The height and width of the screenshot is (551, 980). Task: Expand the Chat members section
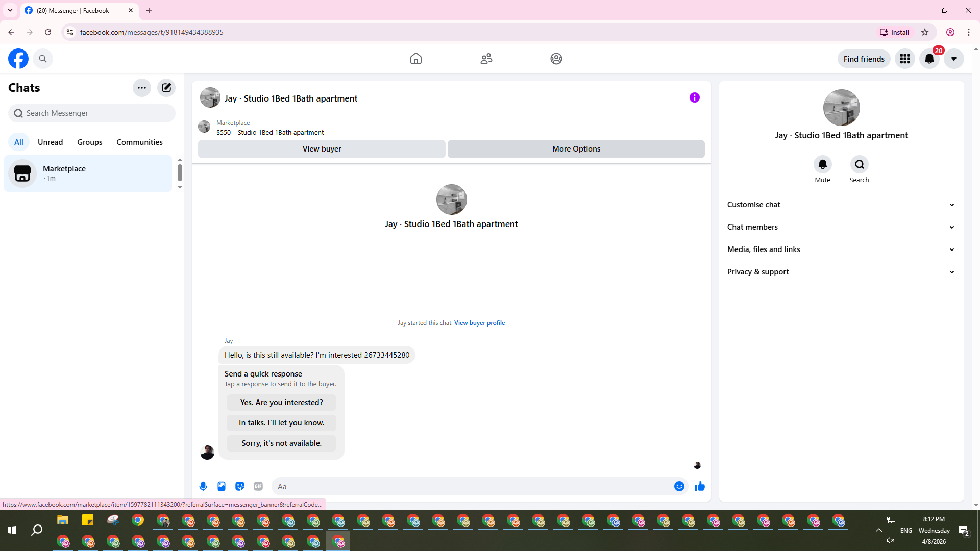[x=841, y=227]
